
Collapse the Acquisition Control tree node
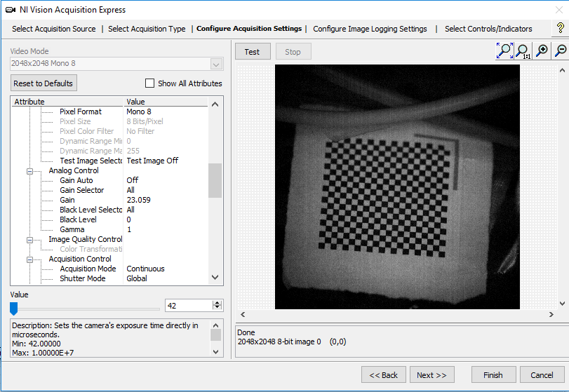(29, 259)
